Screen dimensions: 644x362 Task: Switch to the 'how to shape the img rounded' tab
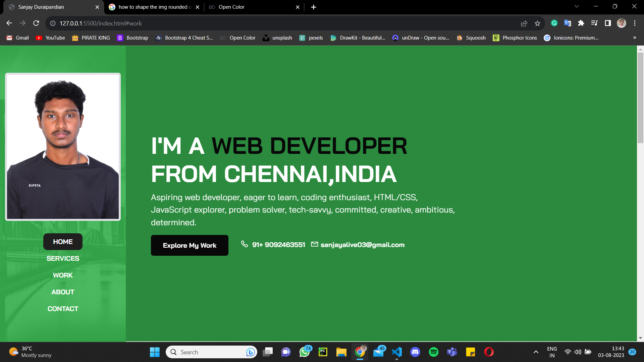(x=154, y=7)
